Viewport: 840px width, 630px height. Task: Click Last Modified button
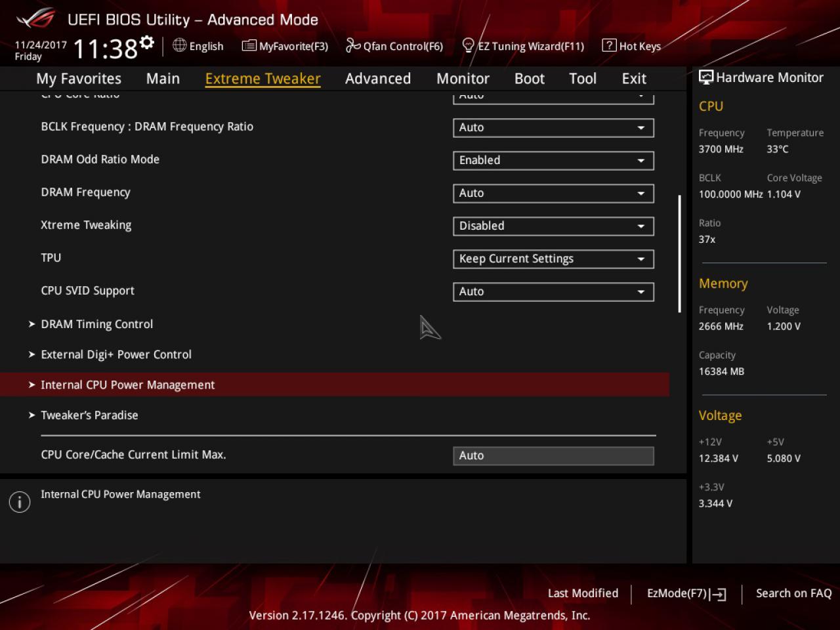point(583,593)
